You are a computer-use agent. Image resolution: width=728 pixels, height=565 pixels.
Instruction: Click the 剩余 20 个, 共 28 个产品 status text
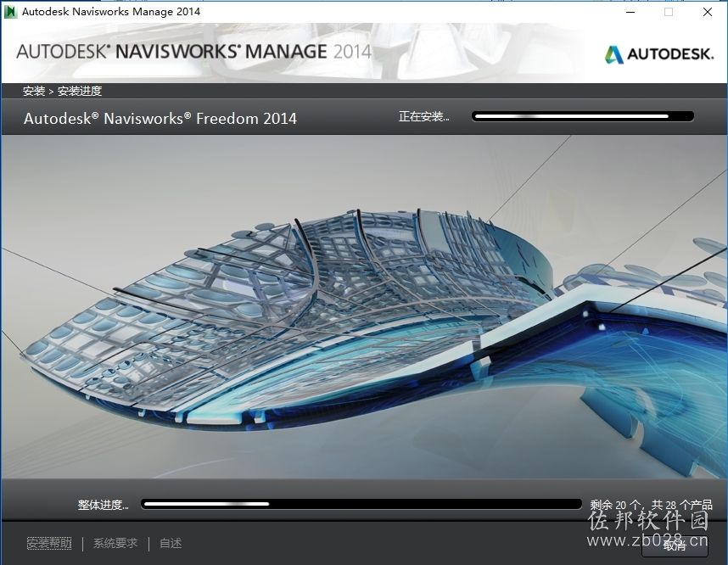651,505
